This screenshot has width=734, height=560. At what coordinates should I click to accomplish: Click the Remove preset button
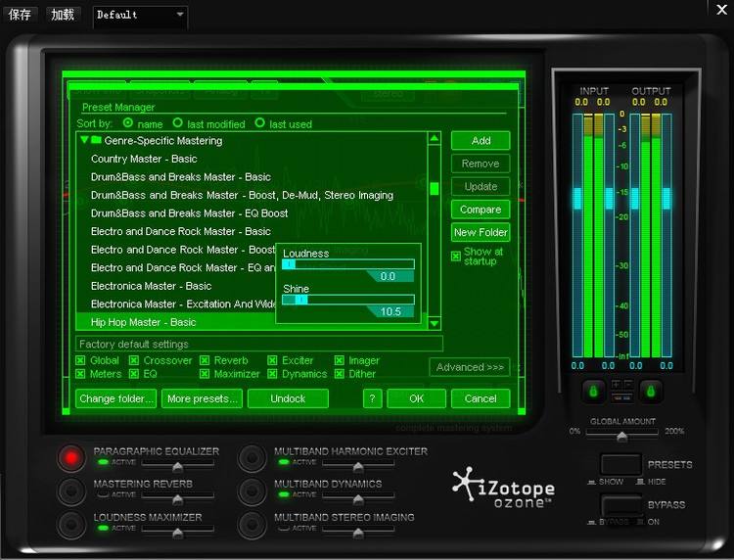(x=481, y=163)
